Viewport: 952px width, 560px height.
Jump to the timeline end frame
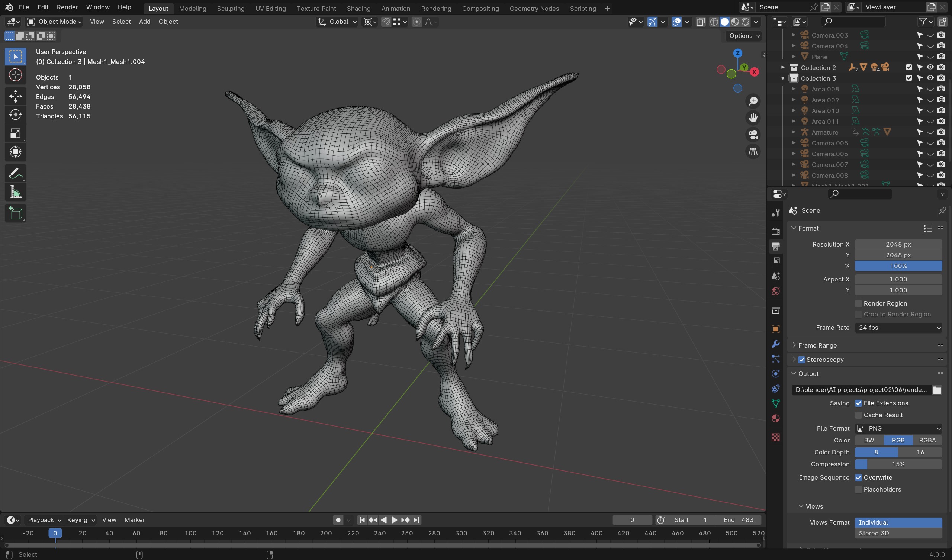[416, 520]
